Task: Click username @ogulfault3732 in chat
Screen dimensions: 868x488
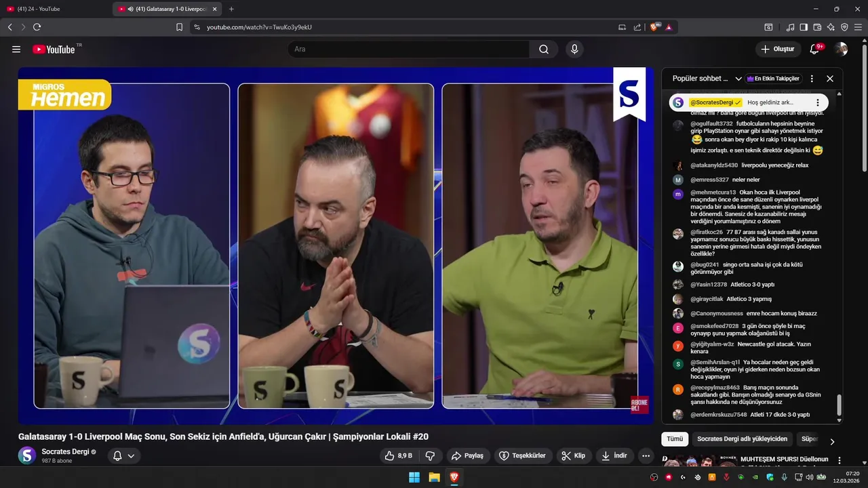Action: (x=711, y=124)
